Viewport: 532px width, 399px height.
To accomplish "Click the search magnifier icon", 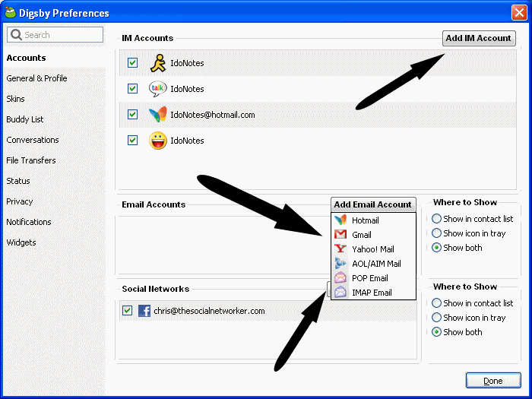I will tap(16, 35).
